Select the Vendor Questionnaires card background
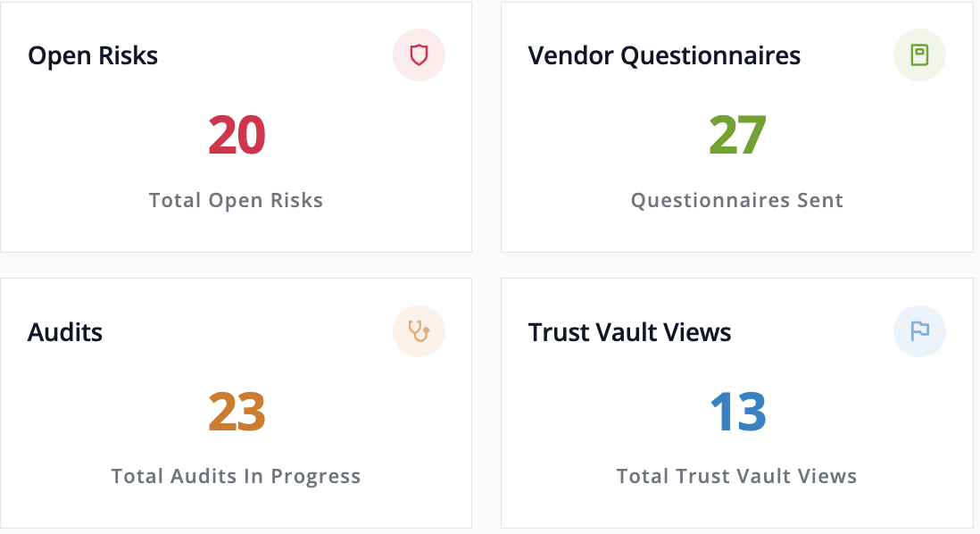The image size is (980, 534). pyautogui.click(x=737, y=127)
